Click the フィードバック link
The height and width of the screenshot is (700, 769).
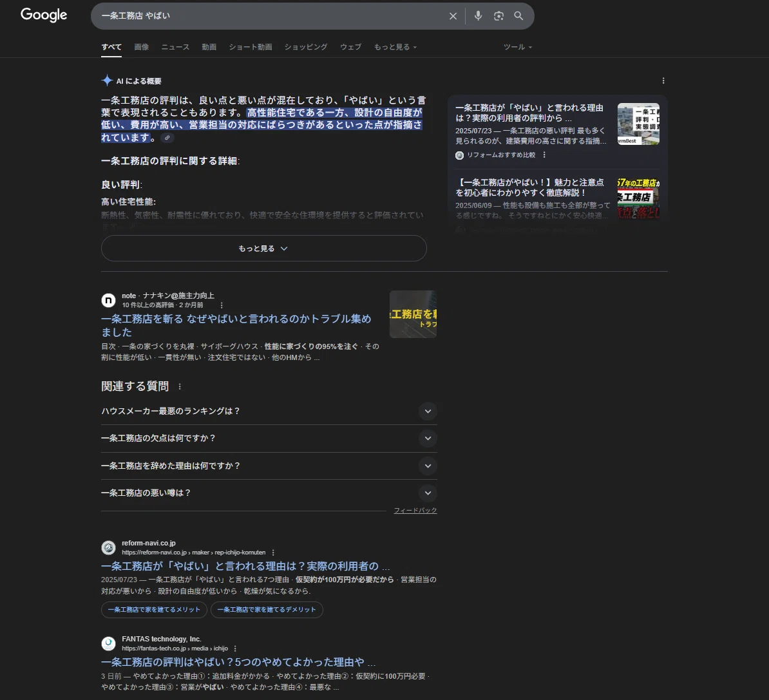coord(415,510)
